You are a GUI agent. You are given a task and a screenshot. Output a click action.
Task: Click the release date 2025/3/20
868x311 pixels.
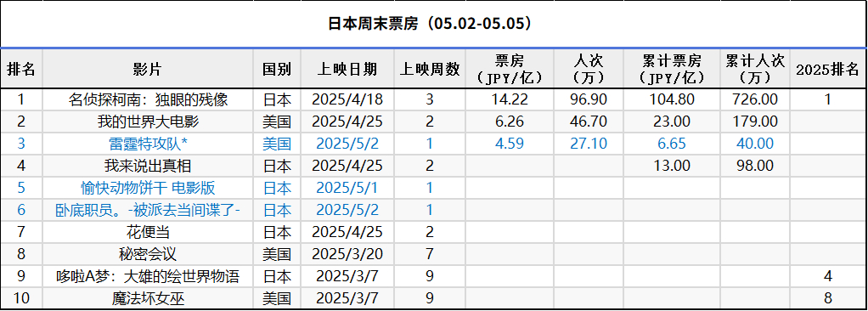pos(347,255)
